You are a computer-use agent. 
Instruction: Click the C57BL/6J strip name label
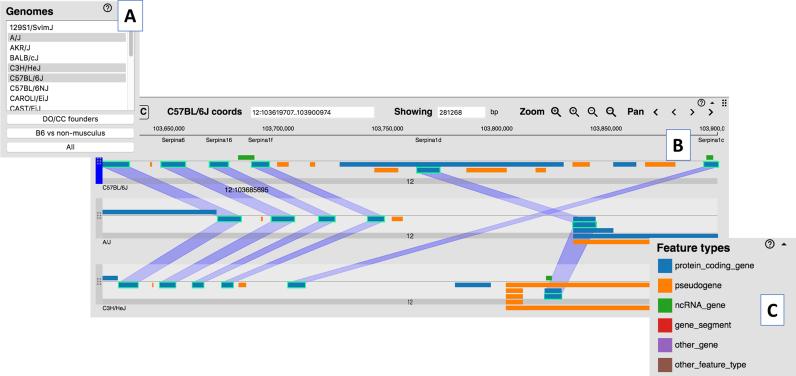click(x=115, y=187)
